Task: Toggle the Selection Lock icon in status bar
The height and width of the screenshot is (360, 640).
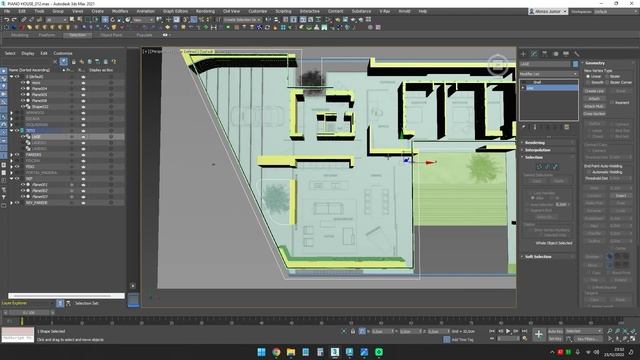Action: tap(353, 331)
